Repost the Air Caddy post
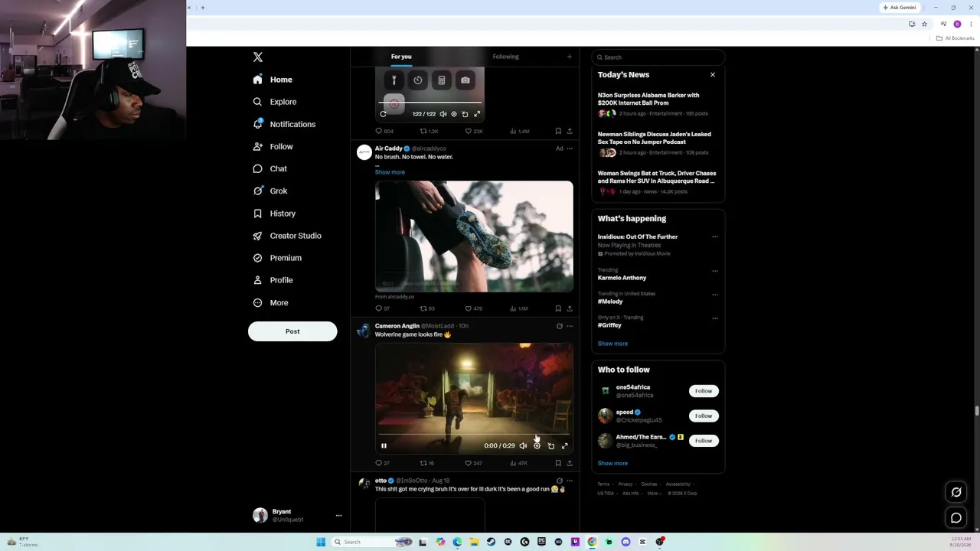The width and height of the screenshot is (980, 551). [x=427, y=309]
